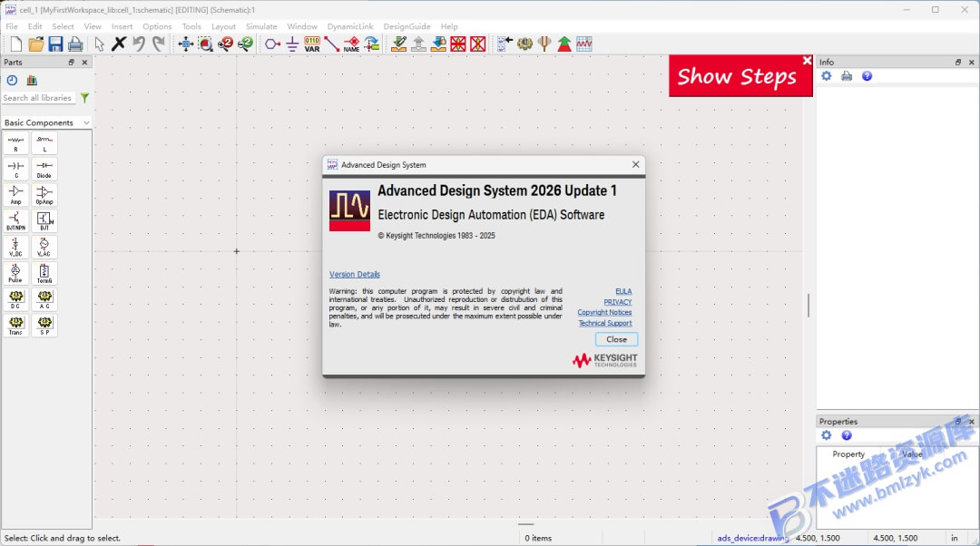Filter libraries with green funnel icon

click(x=84, y=98)
